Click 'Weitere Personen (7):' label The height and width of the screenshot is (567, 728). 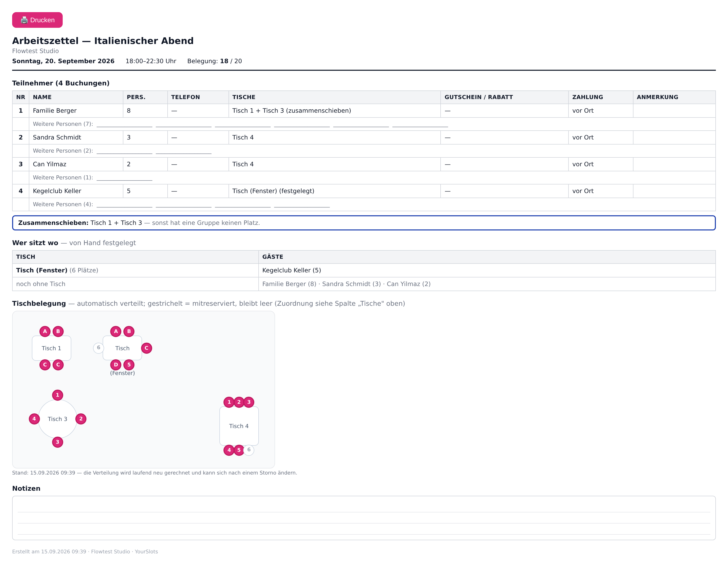63,124
